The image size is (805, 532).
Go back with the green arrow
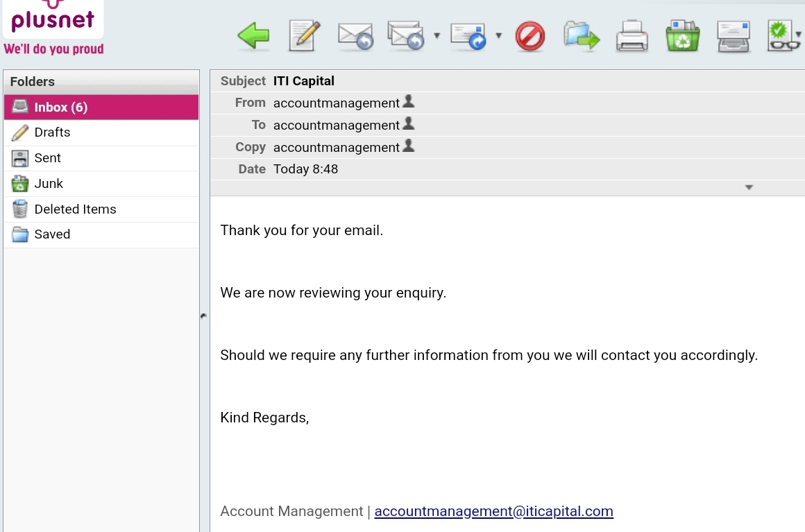pos(253,35)
